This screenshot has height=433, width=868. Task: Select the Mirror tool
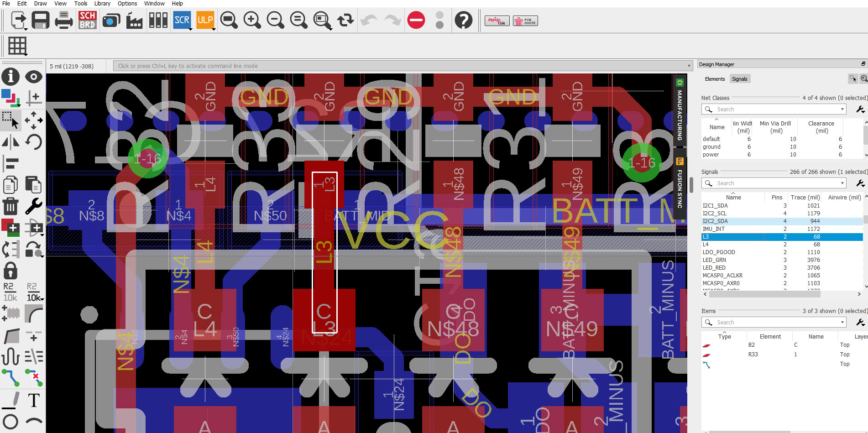click(x=10, y=142)
